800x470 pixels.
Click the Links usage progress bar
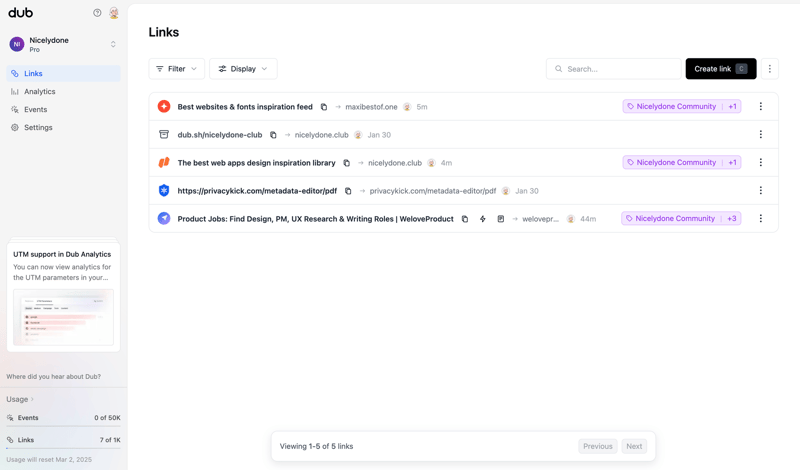click(63, 448)
